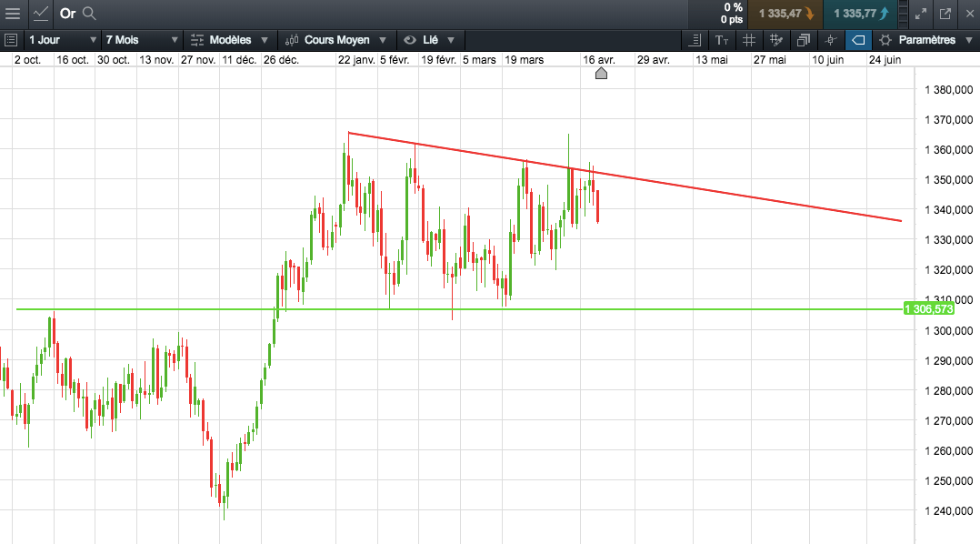
Task: Open instrument search magnifier
Action: point(89,13)
